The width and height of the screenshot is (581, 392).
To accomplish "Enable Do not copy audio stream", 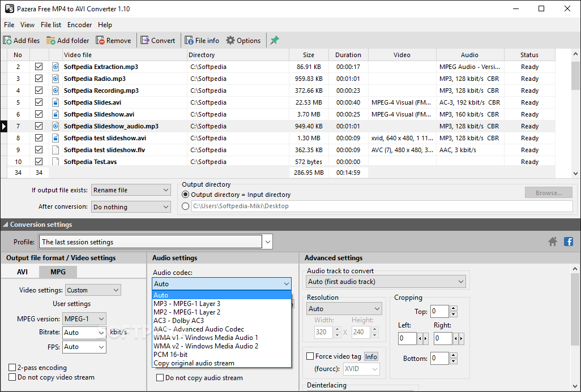I will [160, 377].
